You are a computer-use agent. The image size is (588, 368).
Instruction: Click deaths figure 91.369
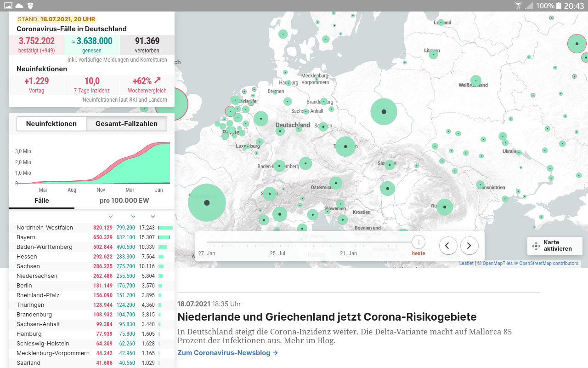(x=147, y=41)
